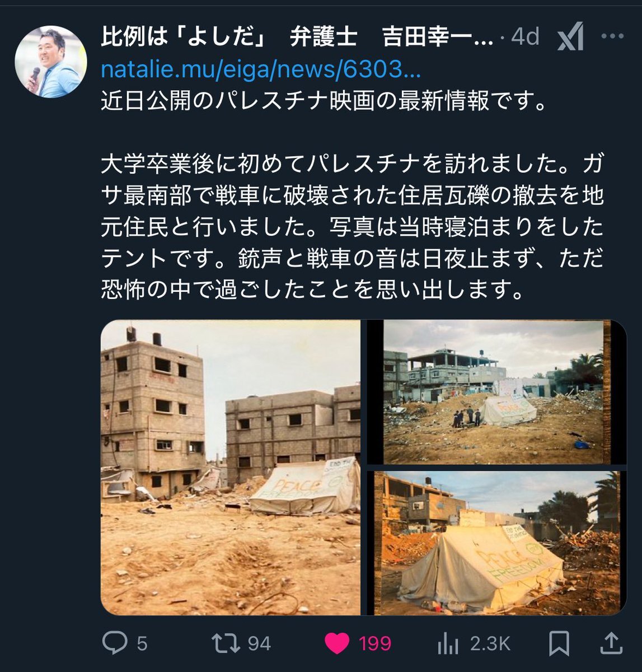Enlarge the large left photo of damaged buildings
Image resolution: width=642 pixels, height=672 pixels.
coord(231,468)
